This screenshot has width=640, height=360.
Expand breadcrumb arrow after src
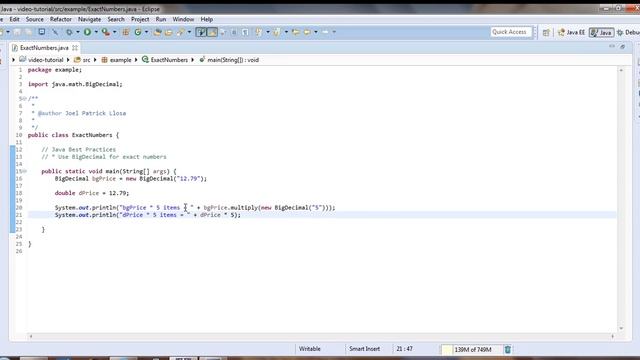tap(95, 60)
